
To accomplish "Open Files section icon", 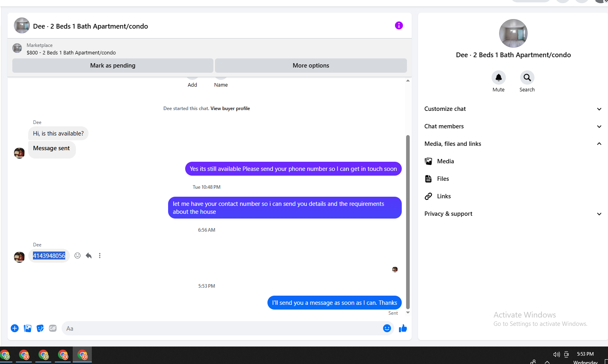I will [428, 179].
